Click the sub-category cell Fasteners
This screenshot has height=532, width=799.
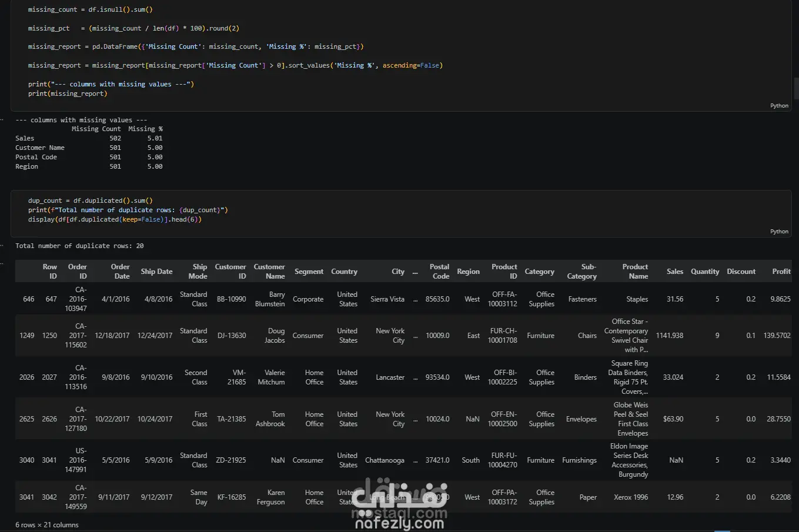583,299
